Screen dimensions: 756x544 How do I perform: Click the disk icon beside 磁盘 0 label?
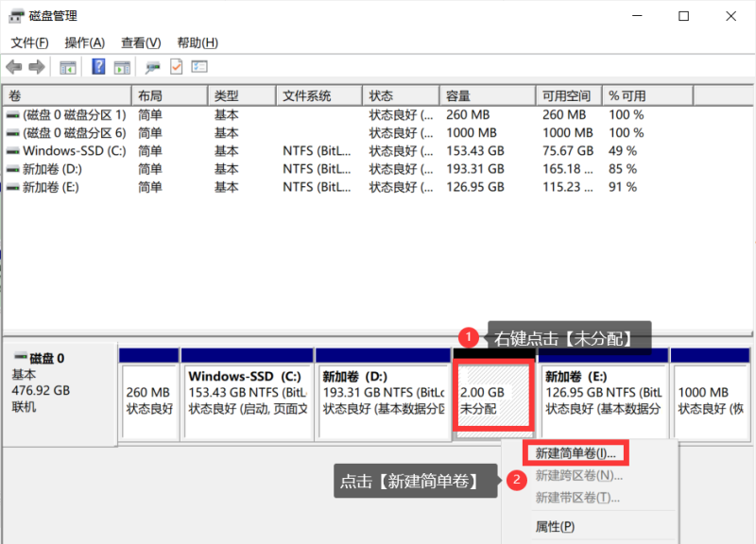(20, 357)
